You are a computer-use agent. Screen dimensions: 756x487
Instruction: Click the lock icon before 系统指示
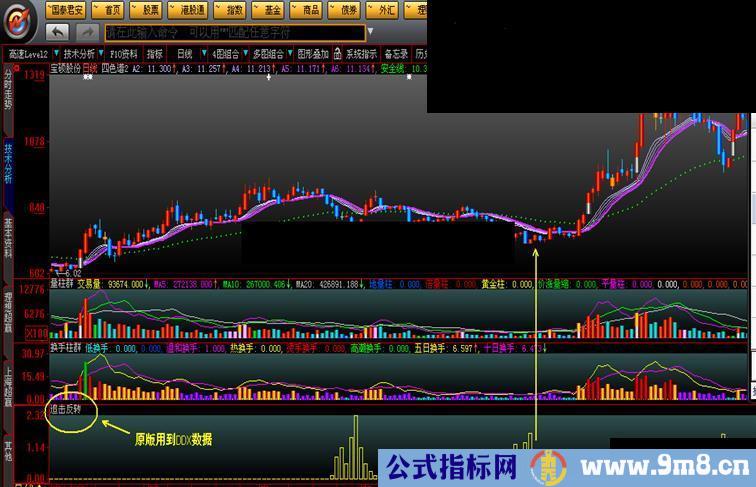point(338,54)
